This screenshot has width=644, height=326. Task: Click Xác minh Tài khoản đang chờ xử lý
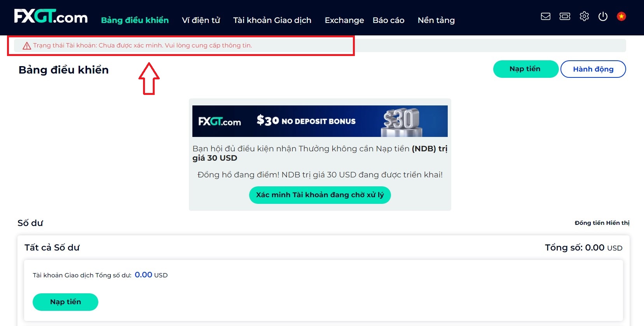click(x=320, y=195)
